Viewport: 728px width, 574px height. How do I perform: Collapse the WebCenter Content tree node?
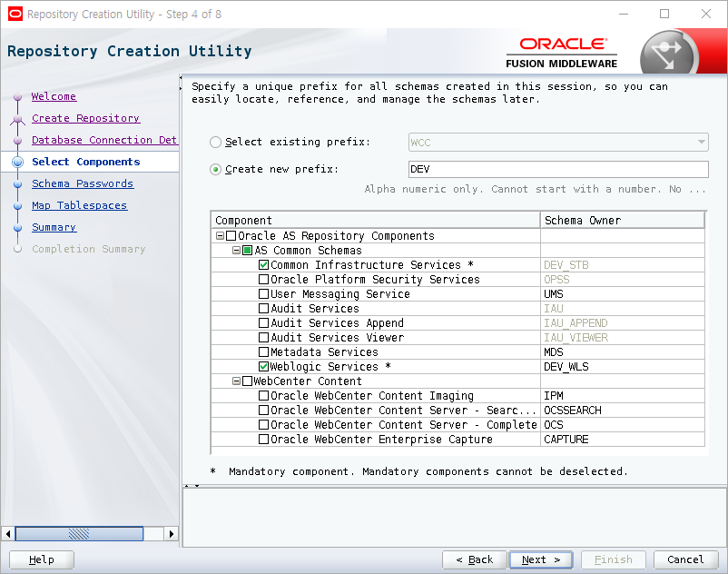click(x=236, y=381)
